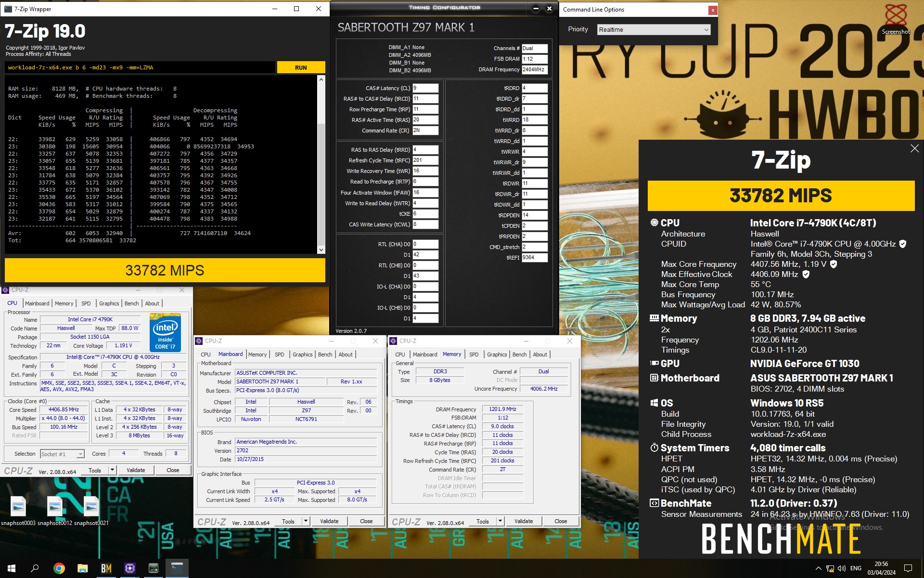This screenshot has width=924, height=578.
Task: Click the taskbar search icon
Action: pyautogui.click(x=35, y=568)
